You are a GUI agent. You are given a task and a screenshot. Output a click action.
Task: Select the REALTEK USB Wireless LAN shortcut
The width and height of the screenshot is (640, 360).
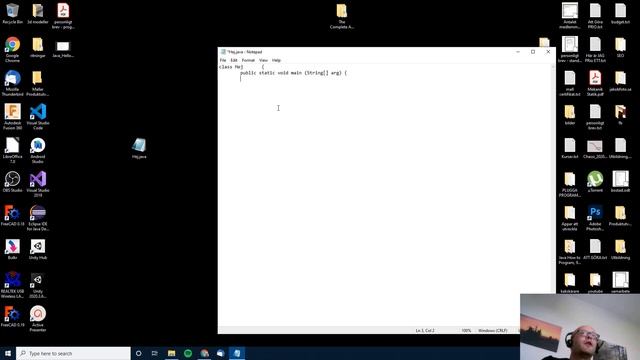pos(13,285)
